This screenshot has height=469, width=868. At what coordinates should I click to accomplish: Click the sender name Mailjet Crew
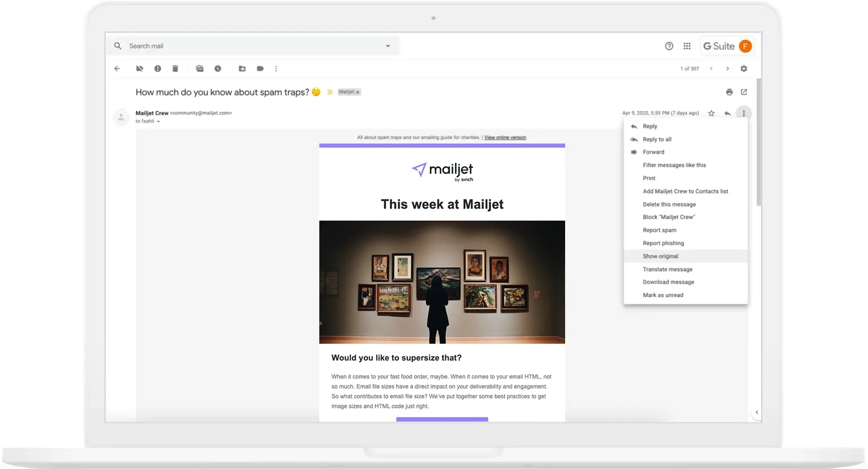[152, 113]
